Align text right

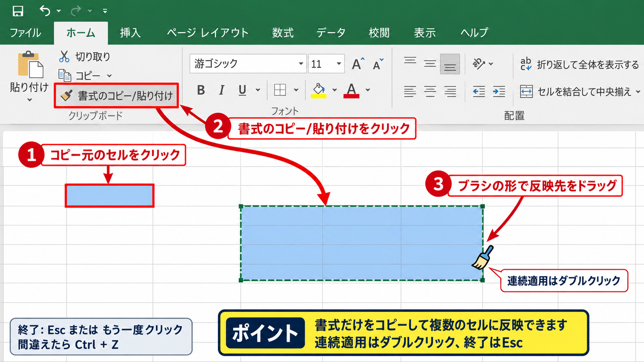click(x=450, y=92)
